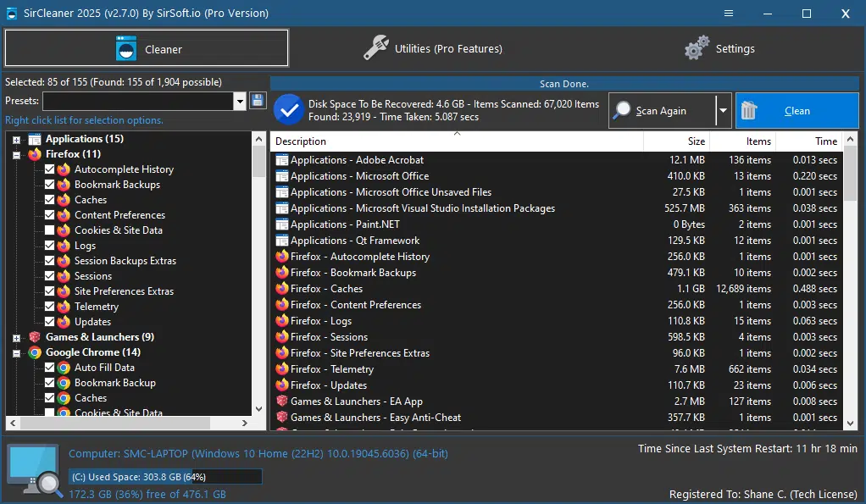Open Scan Again dropdown arrow options
Screen dimensions: 866x504
pyautogui.click(x=723, y=110)
